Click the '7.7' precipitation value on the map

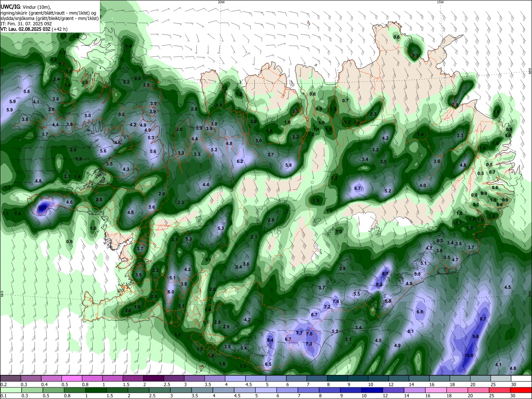(299, 333)
